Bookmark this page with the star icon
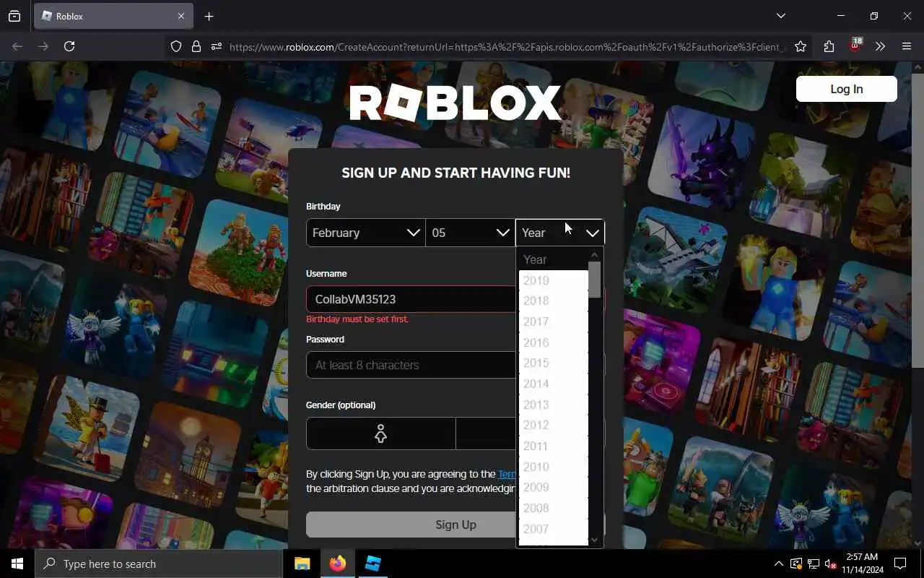 point(801,46)
